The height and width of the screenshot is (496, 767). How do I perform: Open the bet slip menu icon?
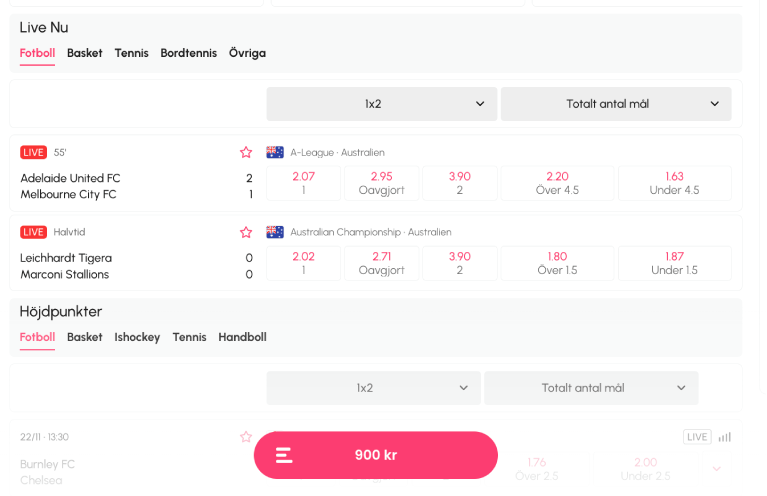pyautogui.click(x=284, y=455)
